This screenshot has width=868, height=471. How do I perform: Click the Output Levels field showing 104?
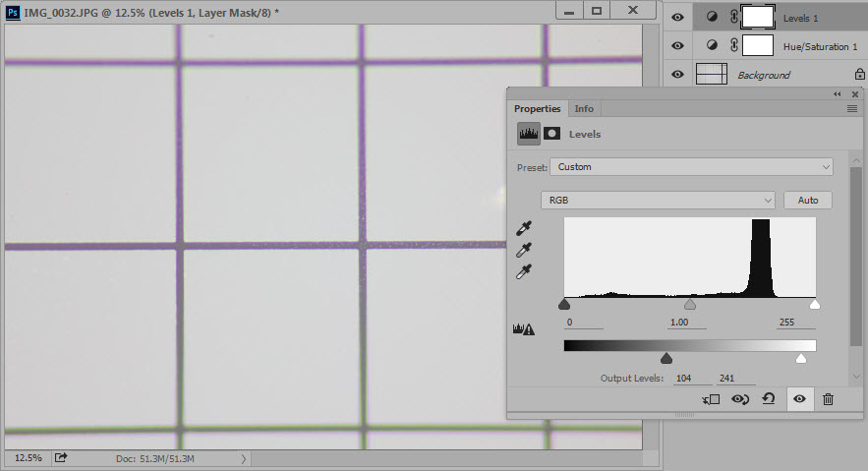(692, 378)
